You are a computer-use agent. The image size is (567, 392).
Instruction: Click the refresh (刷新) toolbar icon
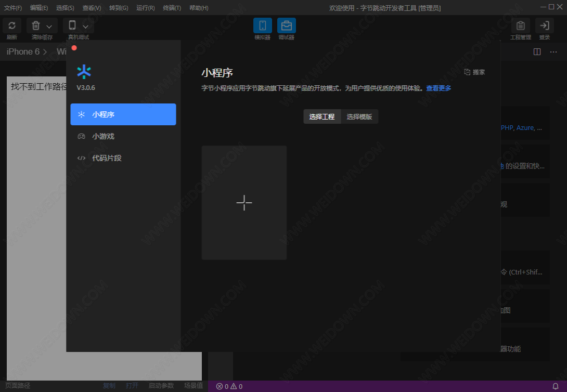click(x=12, y=25)
